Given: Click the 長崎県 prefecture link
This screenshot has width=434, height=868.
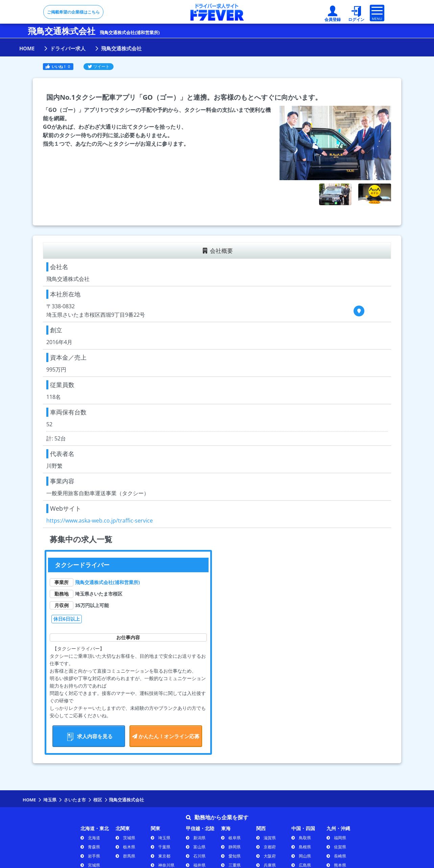Looking at the screenshot, I should 340,856.
